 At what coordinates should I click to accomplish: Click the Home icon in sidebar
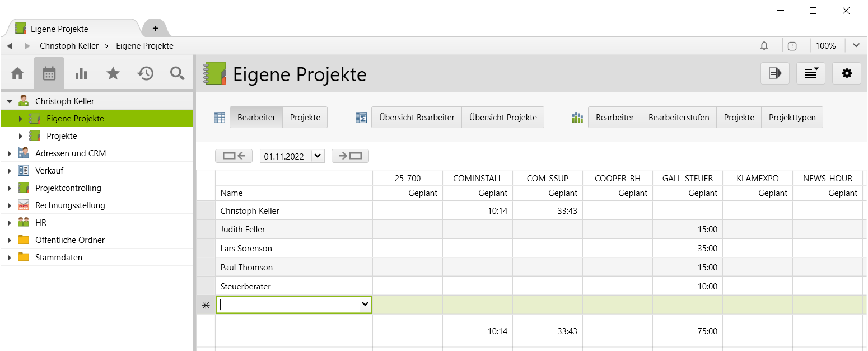pyautogui.click(x=17, y=73)
